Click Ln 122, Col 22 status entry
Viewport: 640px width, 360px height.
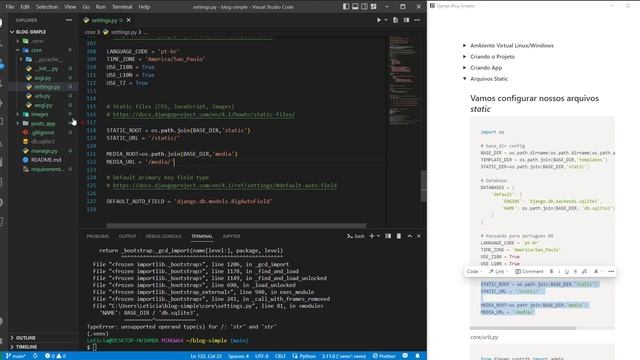click(x=206, y=356)
